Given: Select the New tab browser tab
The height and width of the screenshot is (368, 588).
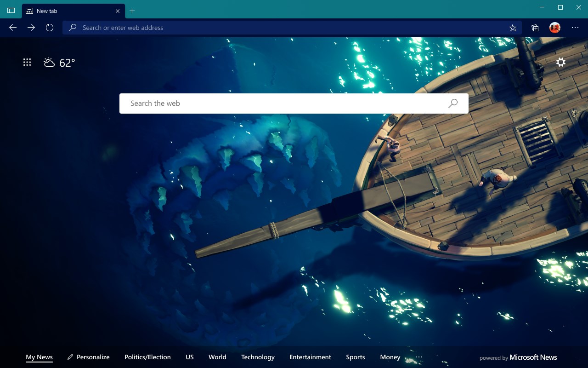Looking at the screenshot, I should pos(73,11).
